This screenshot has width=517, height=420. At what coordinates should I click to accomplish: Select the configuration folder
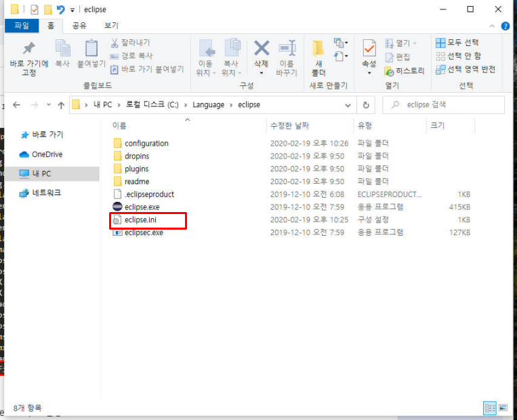[x=146, y=144]
